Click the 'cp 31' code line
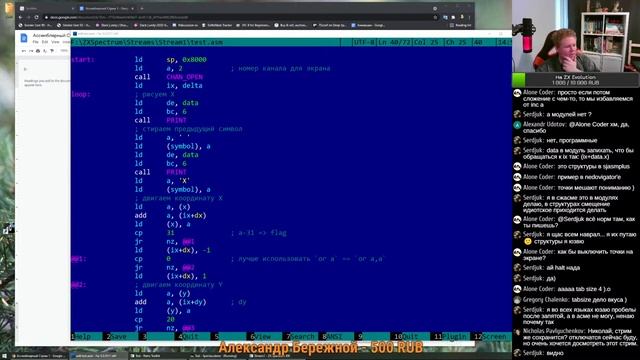Screen dimensions: 640x360 click(x=154, y=233)
